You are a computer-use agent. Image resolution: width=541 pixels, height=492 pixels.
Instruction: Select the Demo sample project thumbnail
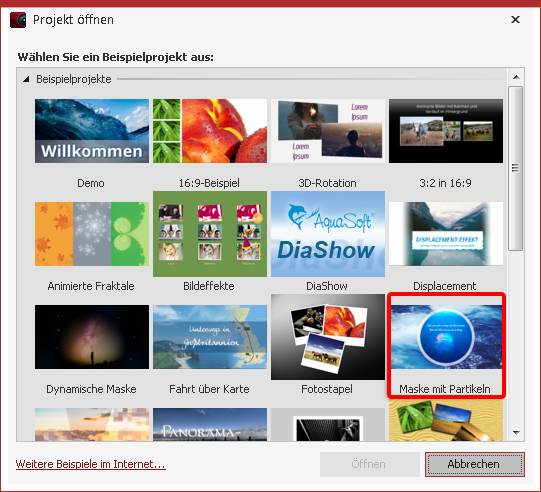(92, 131)
